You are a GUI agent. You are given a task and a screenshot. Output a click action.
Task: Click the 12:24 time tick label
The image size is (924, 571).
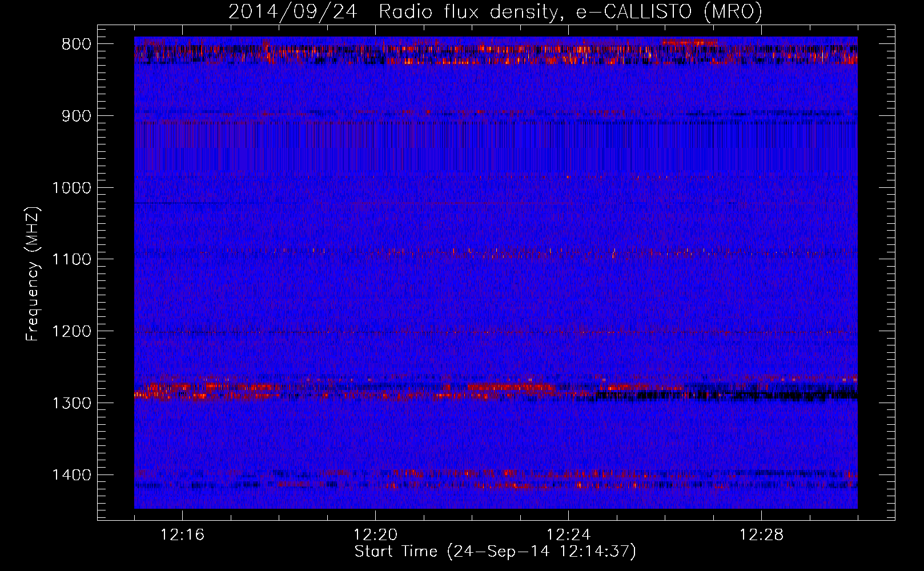pos(568,535)
